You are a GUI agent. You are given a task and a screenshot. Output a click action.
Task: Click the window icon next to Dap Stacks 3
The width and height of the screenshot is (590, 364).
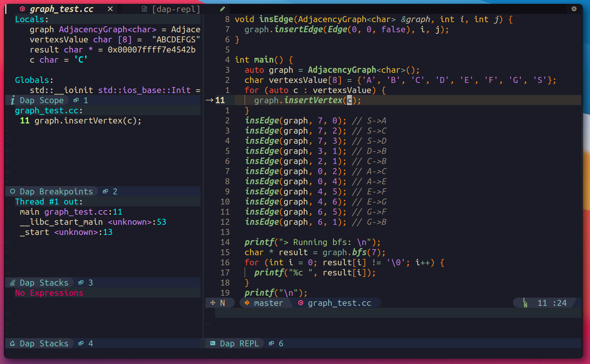tap(81, 283)
